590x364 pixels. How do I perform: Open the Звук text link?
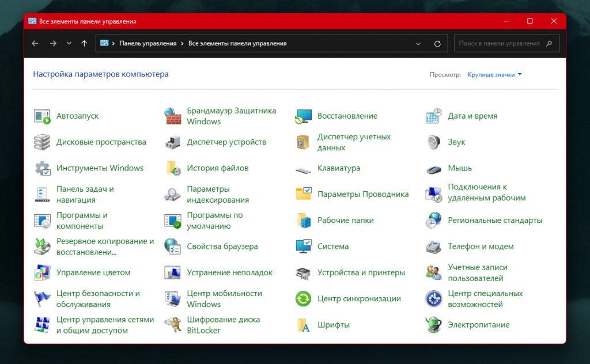pyautogui.click(x=456, y=142)
